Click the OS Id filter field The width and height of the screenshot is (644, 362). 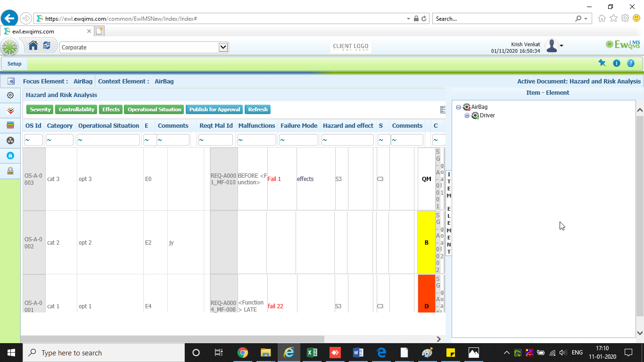click(33, 140)
